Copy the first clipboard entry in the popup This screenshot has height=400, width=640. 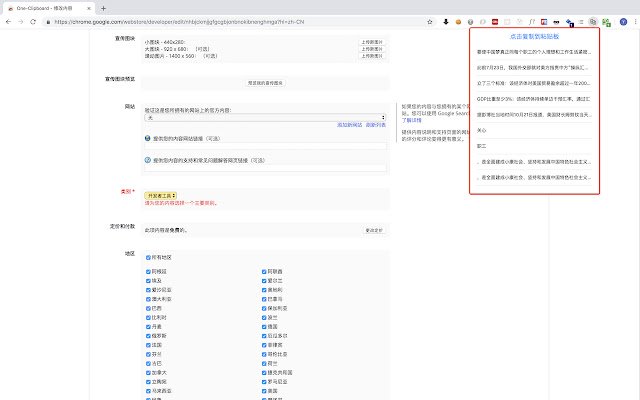point(534,52)
